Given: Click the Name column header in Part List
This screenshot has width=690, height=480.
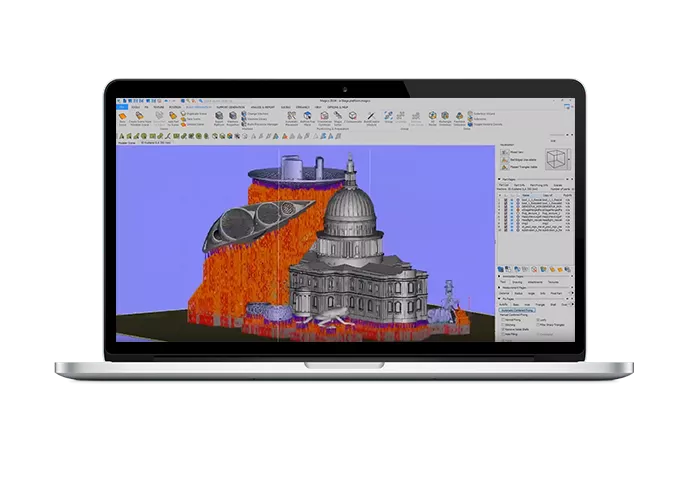Looking at the screenshot, I should 532,195.
